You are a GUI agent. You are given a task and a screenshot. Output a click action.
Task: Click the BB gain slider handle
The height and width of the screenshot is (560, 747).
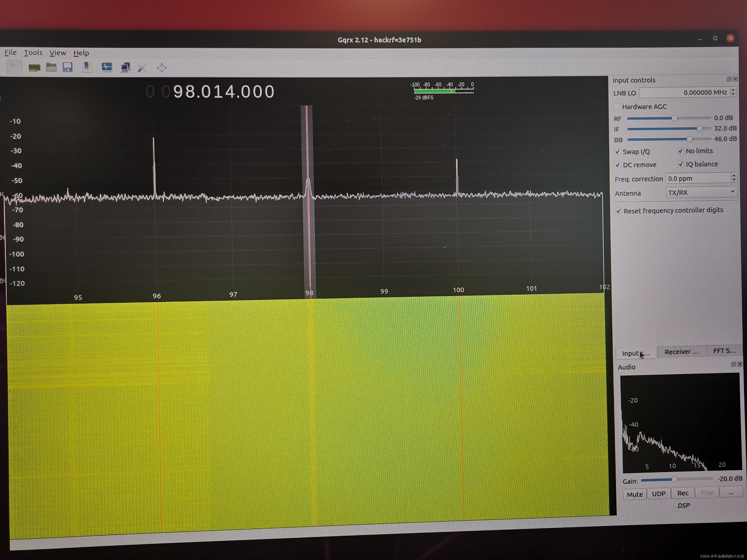[x=689, y=139]
